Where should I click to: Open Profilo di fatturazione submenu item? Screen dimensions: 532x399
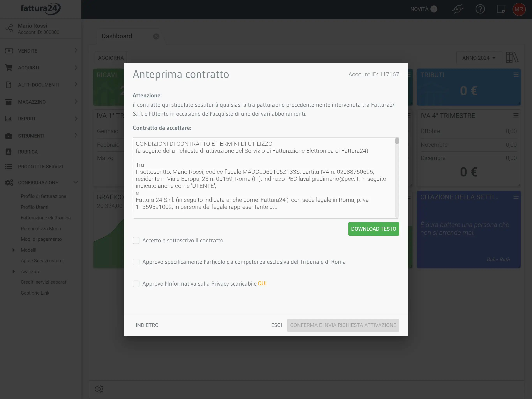coord(43,196)
